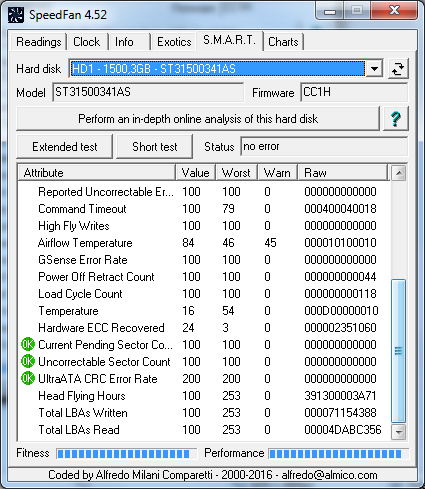This screenshot has height=489, width=425.
Task: Switch to the Readings tab
Action: (39, 42)
